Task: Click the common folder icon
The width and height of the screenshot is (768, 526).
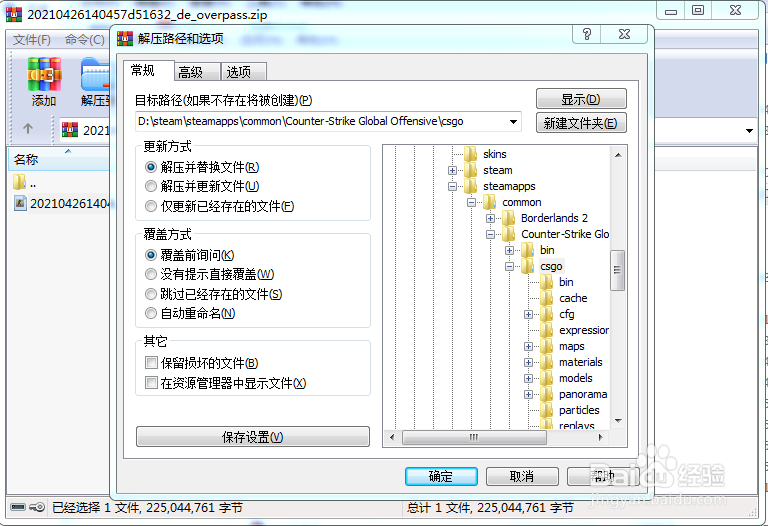Action: (x=490, y=202)
